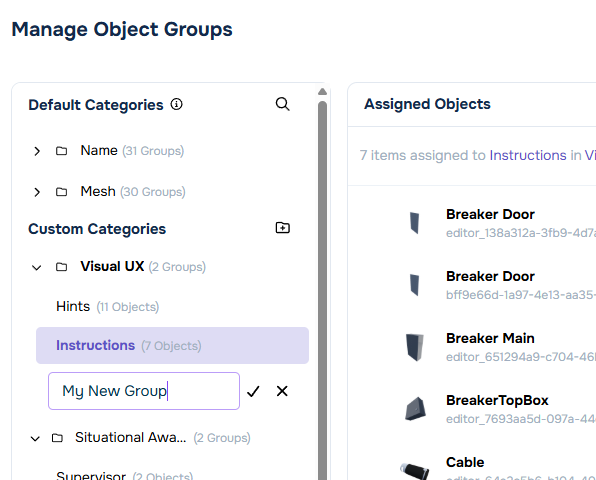596x480 pixels.
Task: Click the Default Categories heading
Action: click(x=96, y=105)
